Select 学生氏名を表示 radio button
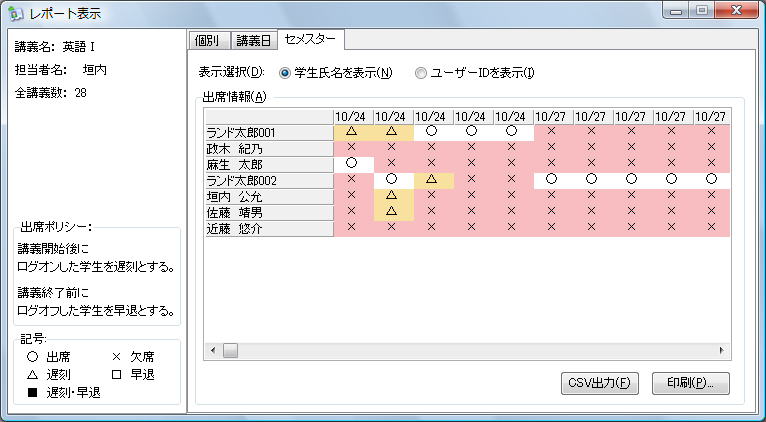The height and width of the screenshot is (422, 766). coord(284,73)
